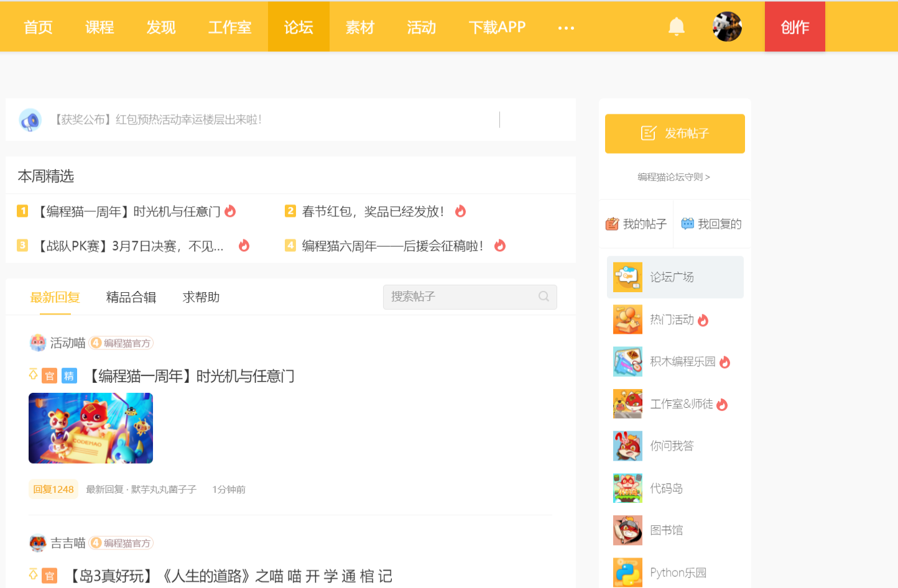Open the notification bell icon
The height and width of the screenshot is (588, 898).
pyautogui.click(x=677, y=27)
